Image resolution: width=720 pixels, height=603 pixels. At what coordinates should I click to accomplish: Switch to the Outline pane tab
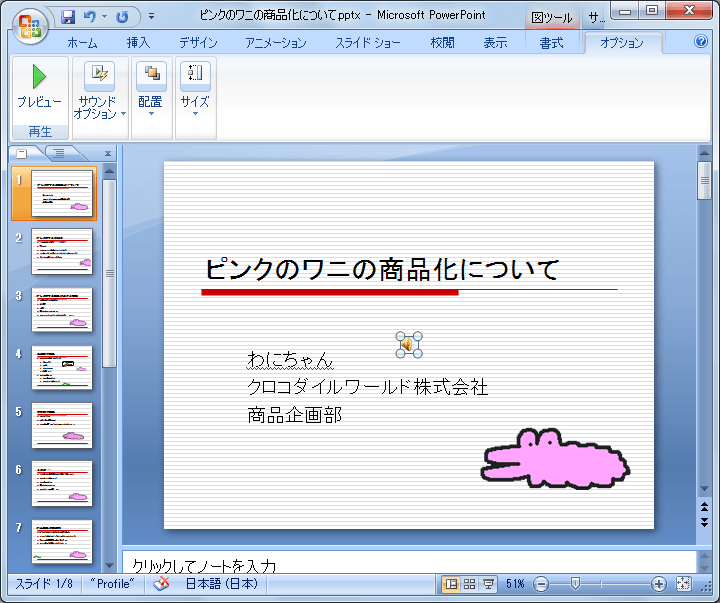[58, 153]
